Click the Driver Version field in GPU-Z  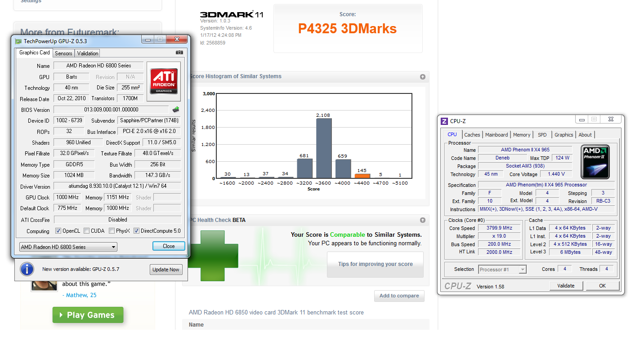pyautogui.click(x=117, y=186)
